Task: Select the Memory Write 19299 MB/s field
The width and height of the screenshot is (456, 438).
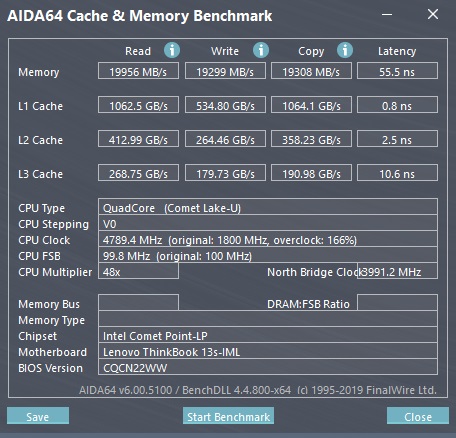Action: (225, 71)
